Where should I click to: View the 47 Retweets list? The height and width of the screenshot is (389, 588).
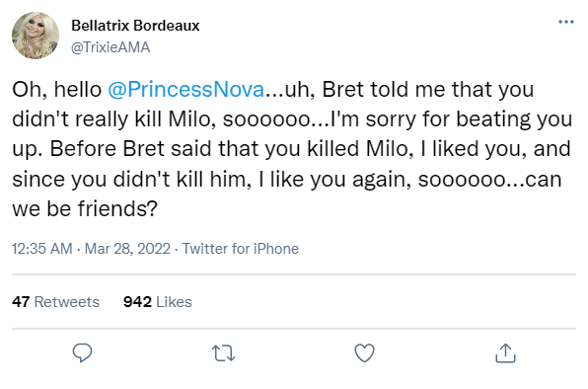point(55,301)
